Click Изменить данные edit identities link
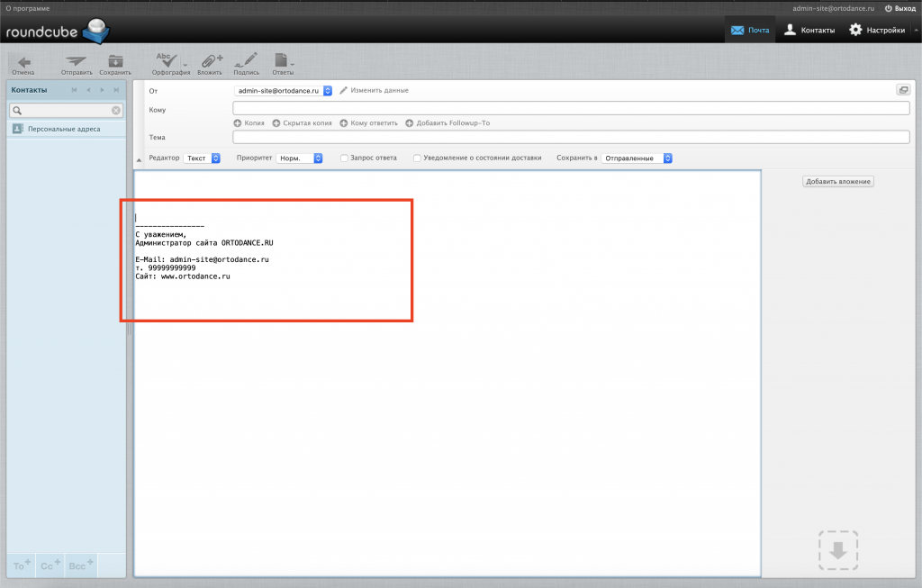This screenshot has height=588, width=922. coord(374,91)
